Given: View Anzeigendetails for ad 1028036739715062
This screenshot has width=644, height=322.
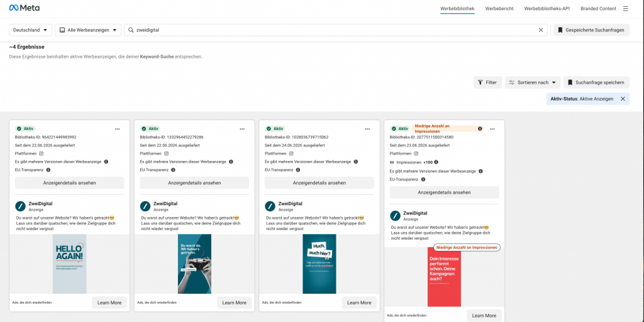Looking at the screenshot, I should click(319, 183).
